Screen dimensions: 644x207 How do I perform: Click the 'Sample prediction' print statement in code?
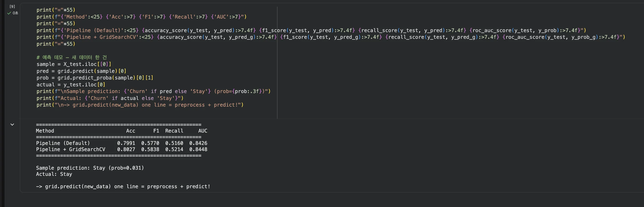(x=153, y=91)
